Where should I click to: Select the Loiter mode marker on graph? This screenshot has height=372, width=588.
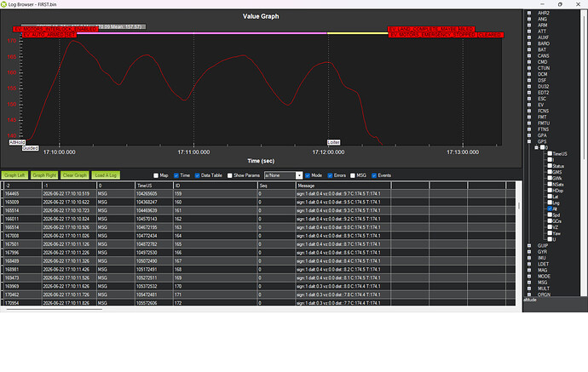click(333, 142)
